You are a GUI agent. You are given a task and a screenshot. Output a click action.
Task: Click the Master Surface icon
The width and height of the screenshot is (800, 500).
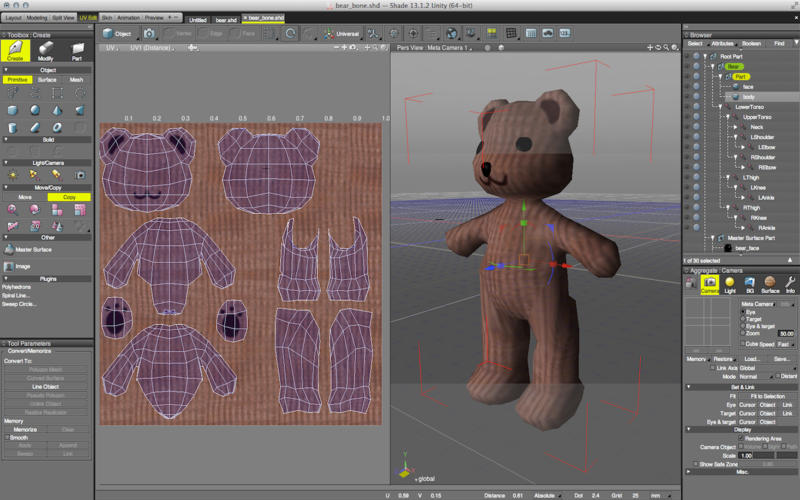click(x=10, y=249)
